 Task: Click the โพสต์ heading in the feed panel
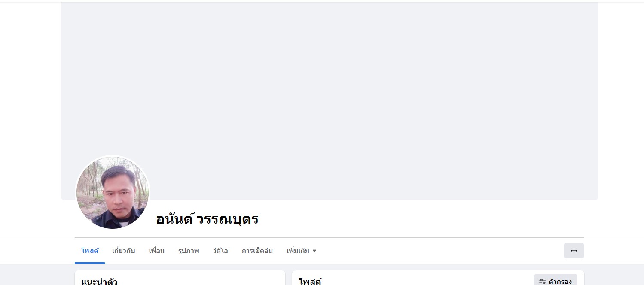(310, 282)
